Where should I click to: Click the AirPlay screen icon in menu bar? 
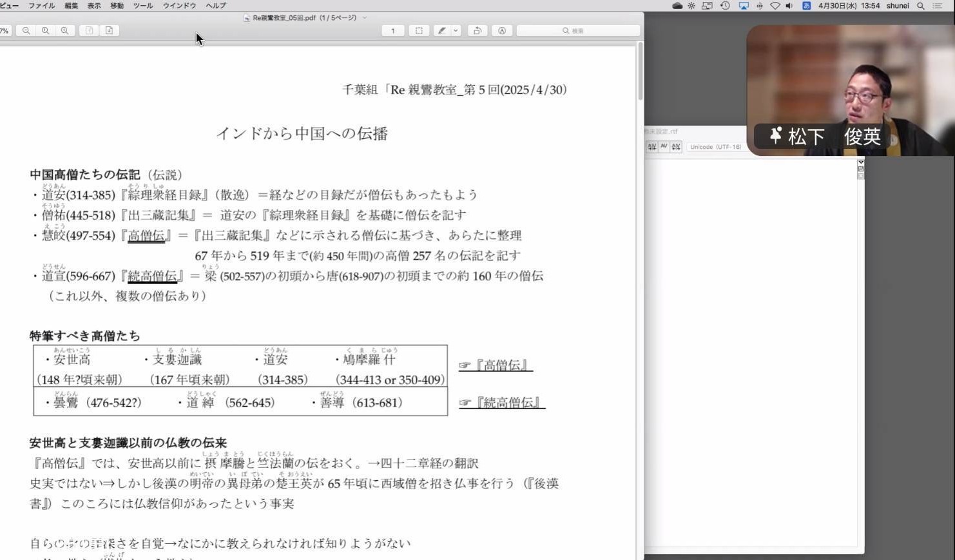click(x=744, y=6)
